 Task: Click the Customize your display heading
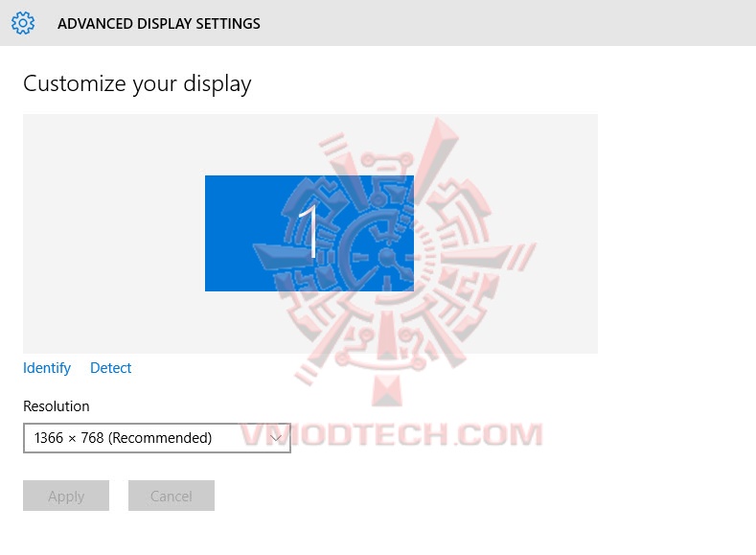(x=137, y=84)
